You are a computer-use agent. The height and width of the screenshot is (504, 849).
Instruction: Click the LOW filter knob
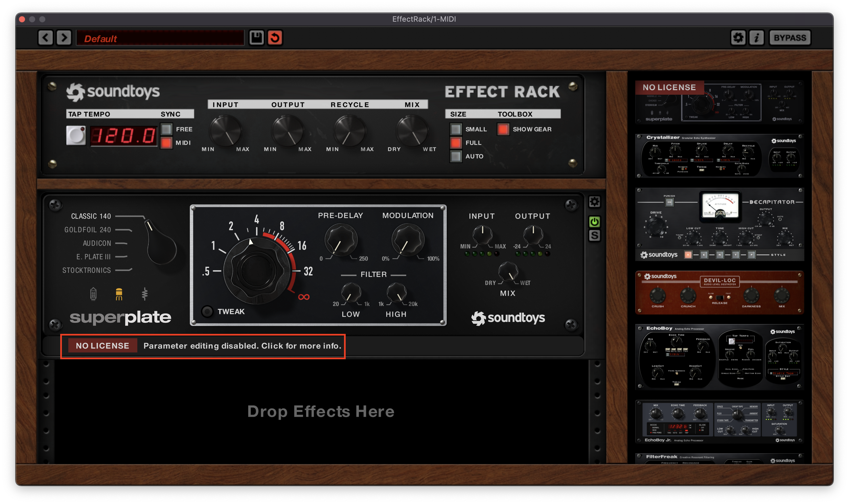pos(351,293)
